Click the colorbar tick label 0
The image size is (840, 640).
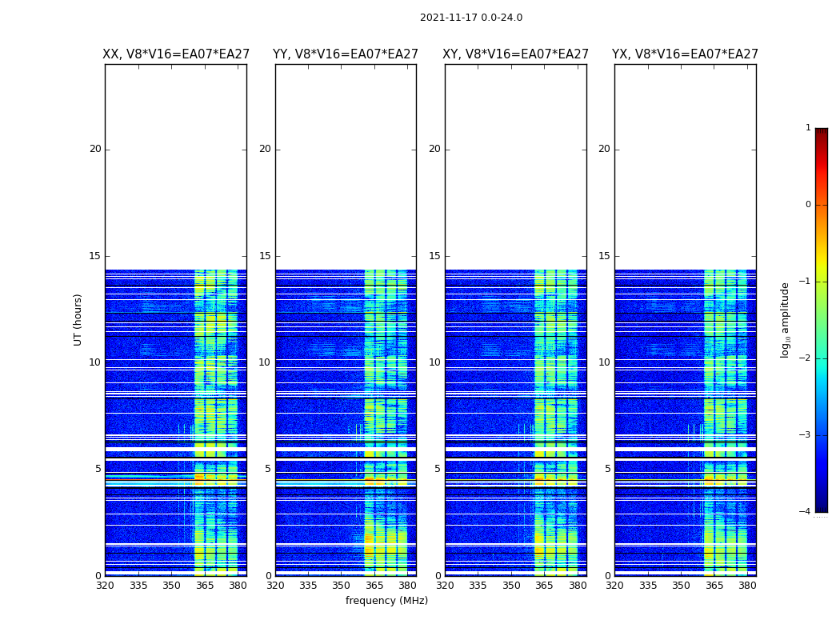(808, 205)
